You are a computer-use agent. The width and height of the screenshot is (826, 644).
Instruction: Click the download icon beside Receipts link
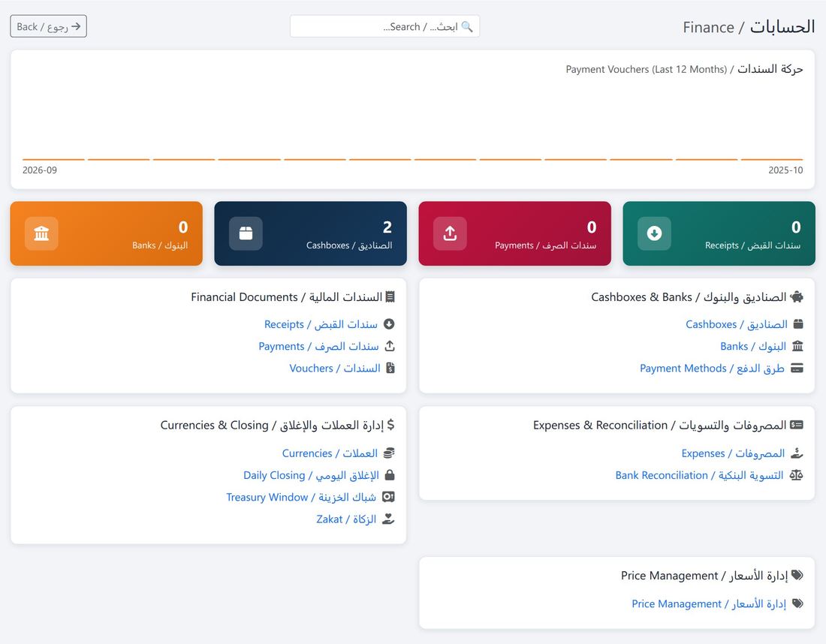(389, 324)
